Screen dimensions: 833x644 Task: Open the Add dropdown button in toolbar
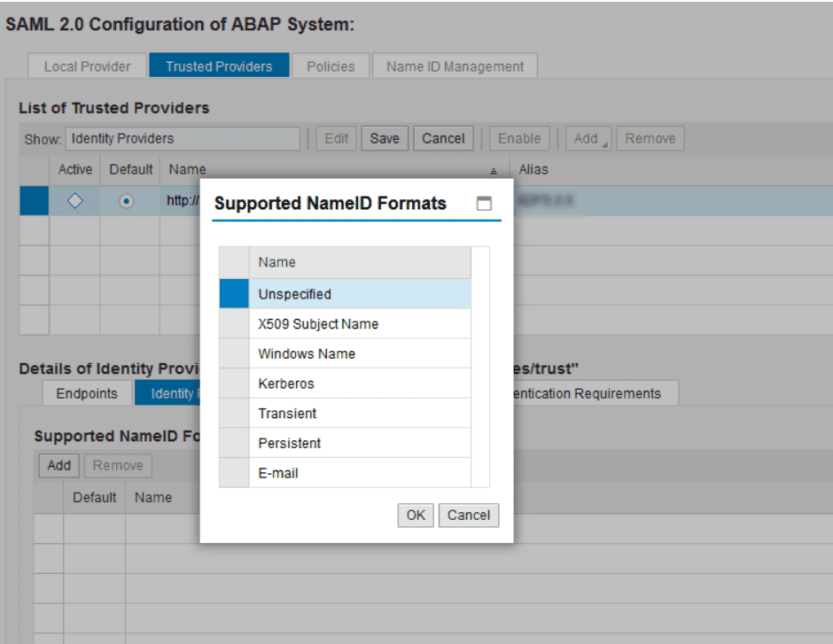point(588,138)
